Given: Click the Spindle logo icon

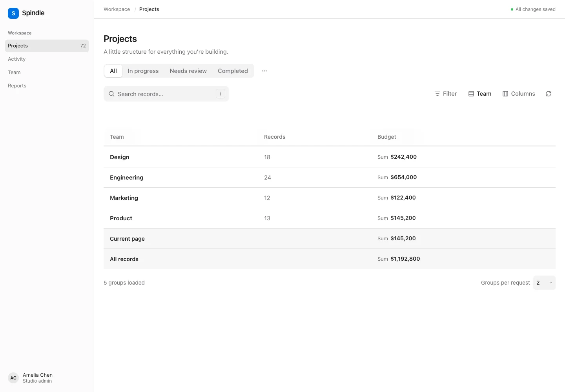Looking at the screenshot, I should click(13, 13).
